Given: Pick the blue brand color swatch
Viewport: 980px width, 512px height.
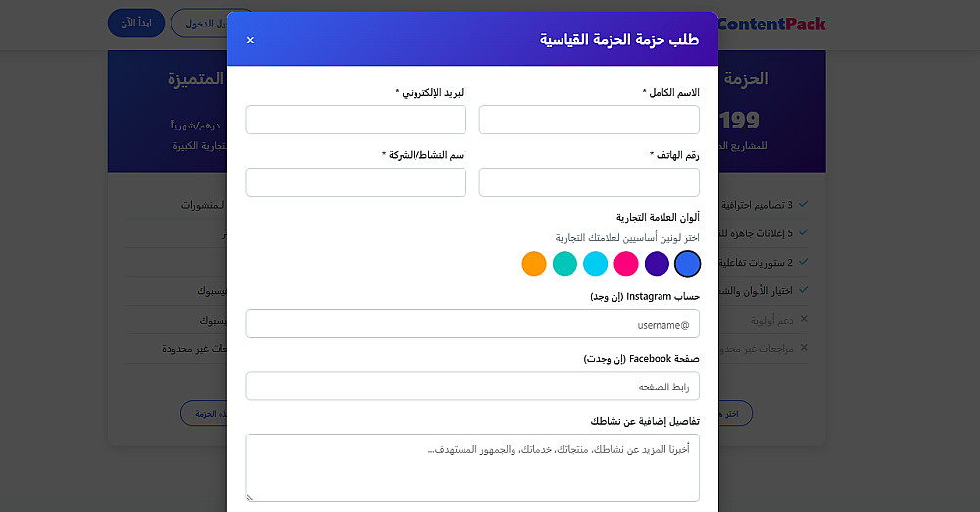Looking at the screenshot, I should [688, 264].
